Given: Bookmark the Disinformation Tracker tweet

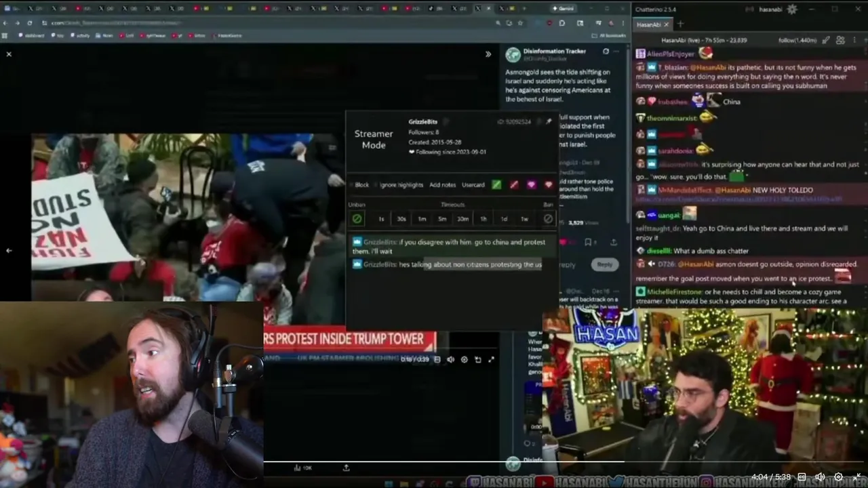Looking at the screenshot, I should point(587,242).
